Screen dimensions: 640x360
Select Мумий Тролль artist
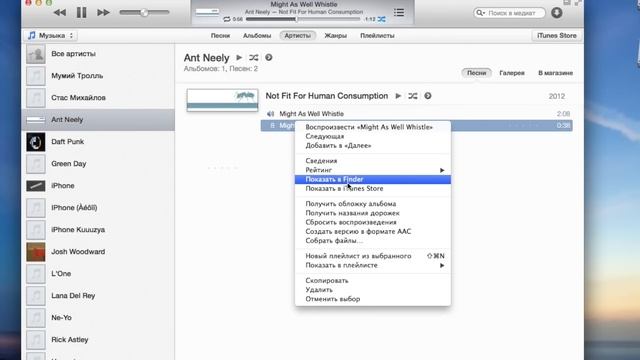[x=98, y=76]
